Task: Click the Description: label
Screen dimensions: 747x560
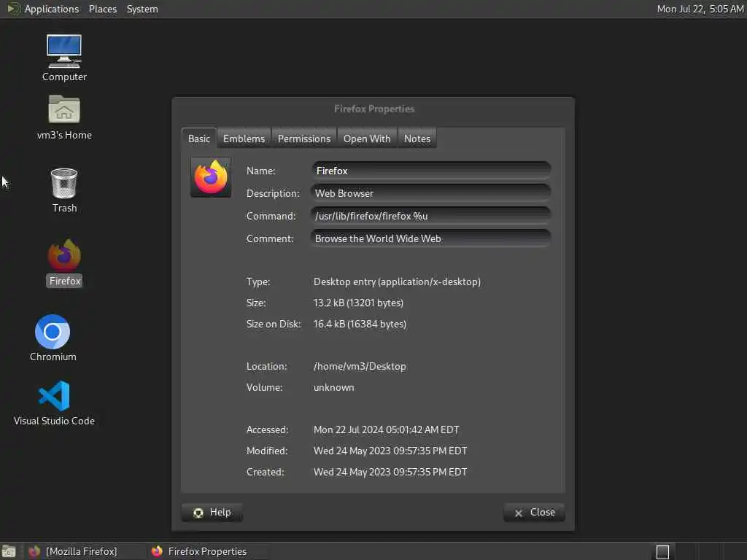Action: 273,193
